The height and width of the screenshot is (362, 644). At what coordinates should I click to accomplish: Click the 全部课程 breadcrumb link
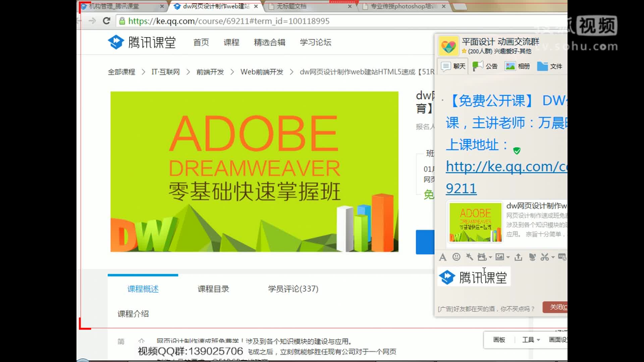(121, 72)
